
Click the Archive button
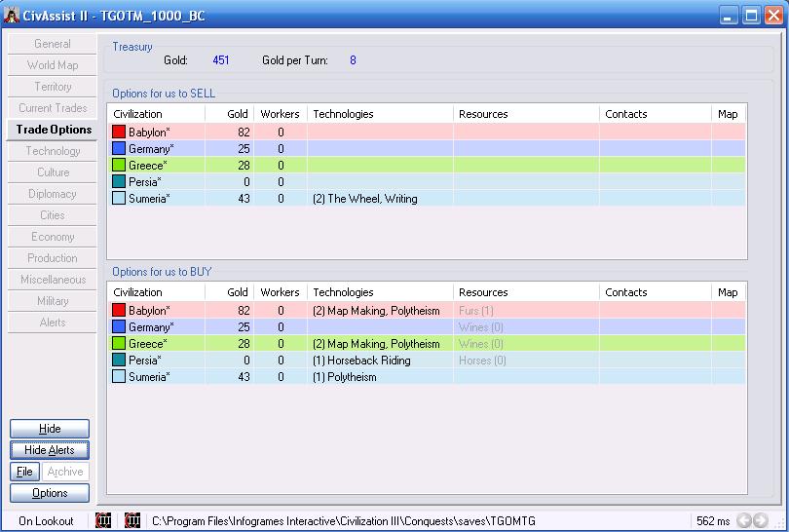[x=65, y=472]
